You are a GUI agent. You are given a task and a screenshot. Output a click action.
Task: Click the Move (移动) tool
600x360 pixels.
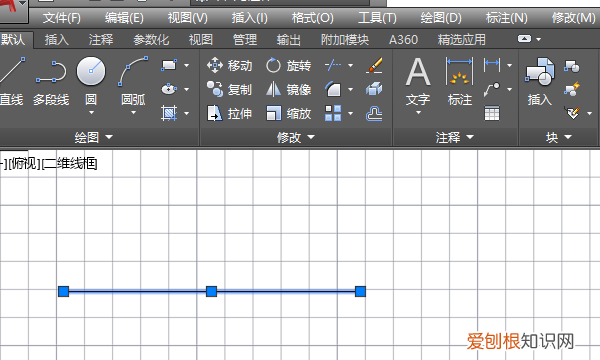coord(230,66)
